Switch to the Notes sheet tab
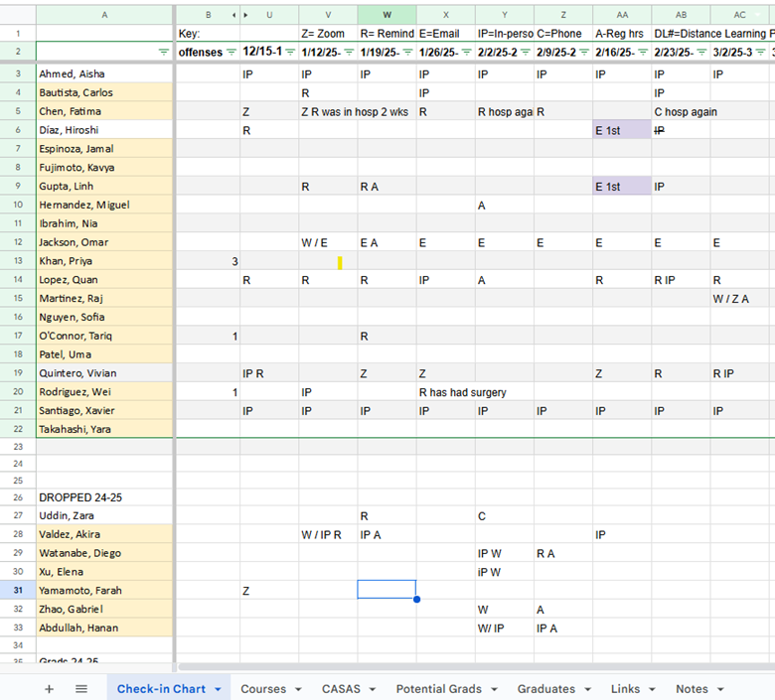The height and width of the screenshot is (700, 775). (x=692, y=689)
